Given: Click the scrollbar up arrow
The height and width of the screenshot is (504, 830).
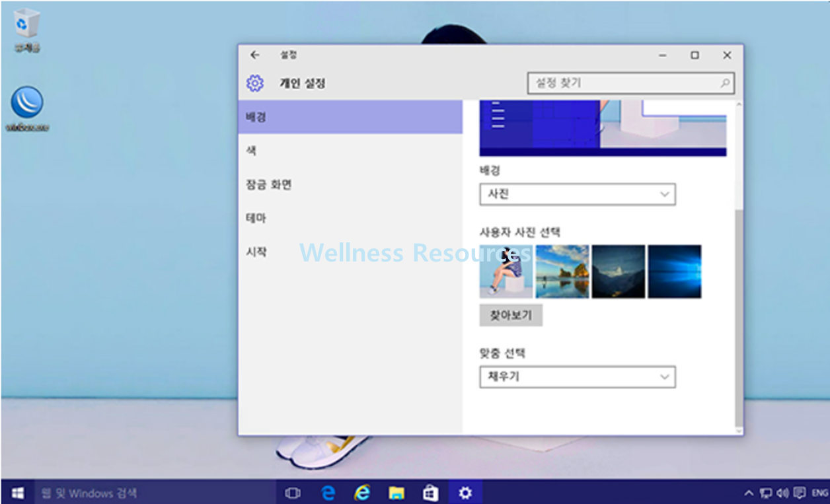Looking at the screenshot, I should [739, 105].
